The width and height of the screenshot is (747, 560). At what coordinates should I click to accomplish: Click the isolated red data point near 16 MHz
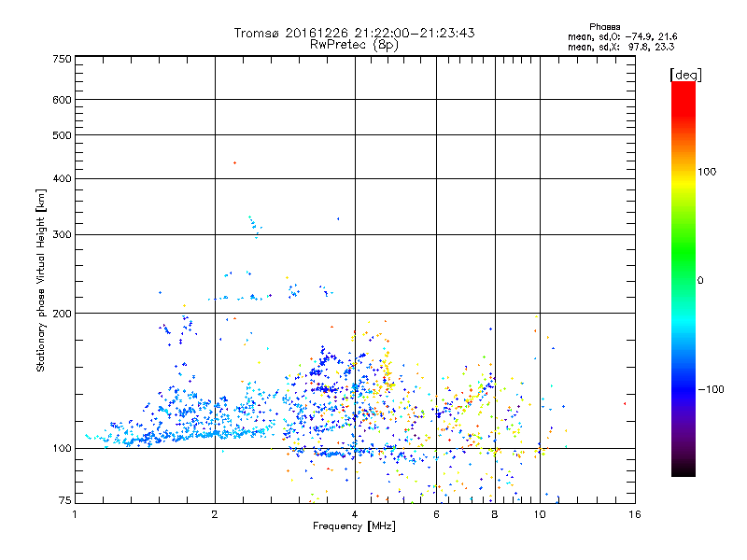coord(625,404)
